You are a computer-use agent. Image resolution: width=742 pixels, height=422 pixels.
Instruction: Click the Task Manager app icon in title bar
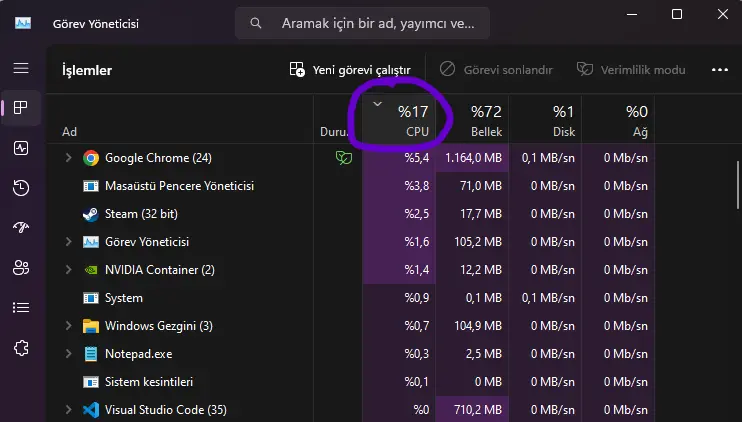click(23, 23)
